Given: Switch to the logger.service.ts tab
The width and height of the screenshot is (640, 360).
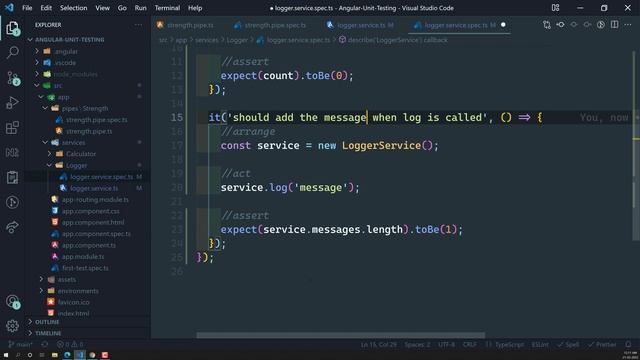Looking at the screenshot, I should (x=361, y=25).
